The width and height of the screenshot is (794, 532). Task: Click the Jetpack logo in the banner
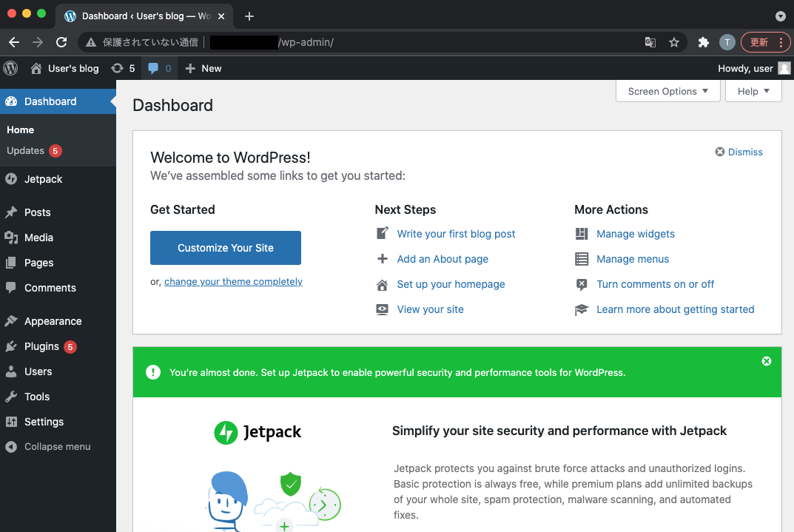(x=258, y=432)
